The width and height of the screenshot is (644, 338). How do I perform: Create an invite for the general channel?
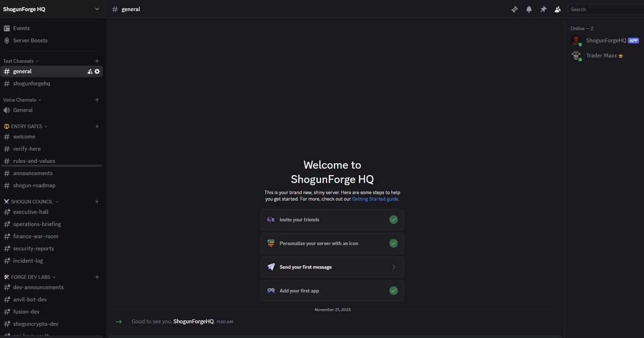pos(89,71)
